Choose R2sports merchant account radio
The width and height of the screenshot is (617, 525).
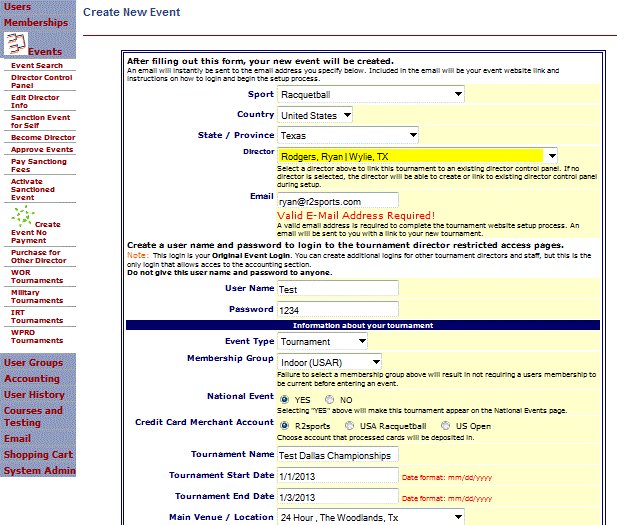pyautogui.click(x=284, y=425)
